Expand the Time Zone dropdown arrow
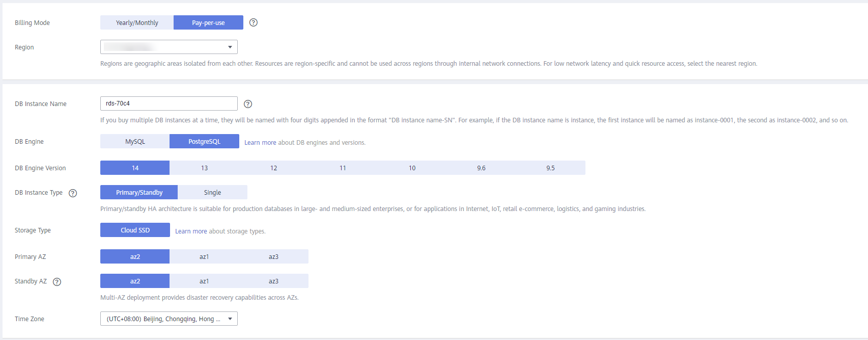This screenshot has height=340, width=868. (x=230, y=319)
